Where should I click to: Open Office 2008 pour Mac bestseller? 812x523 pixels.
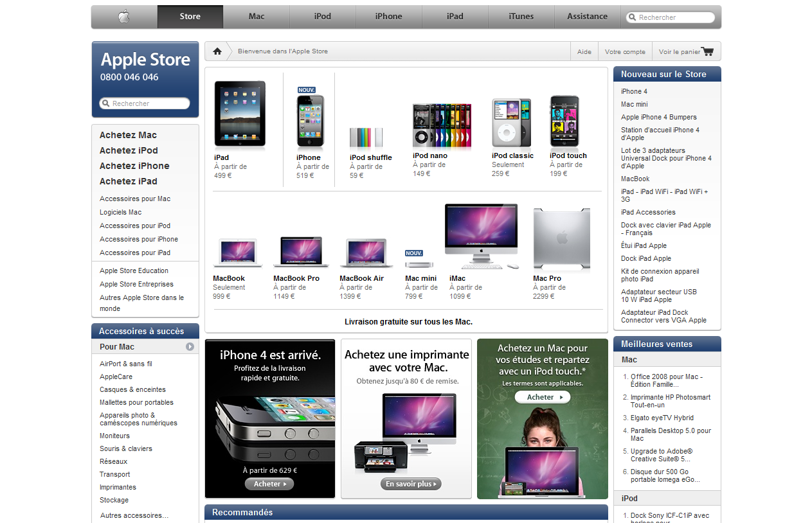tap(667, 380)
